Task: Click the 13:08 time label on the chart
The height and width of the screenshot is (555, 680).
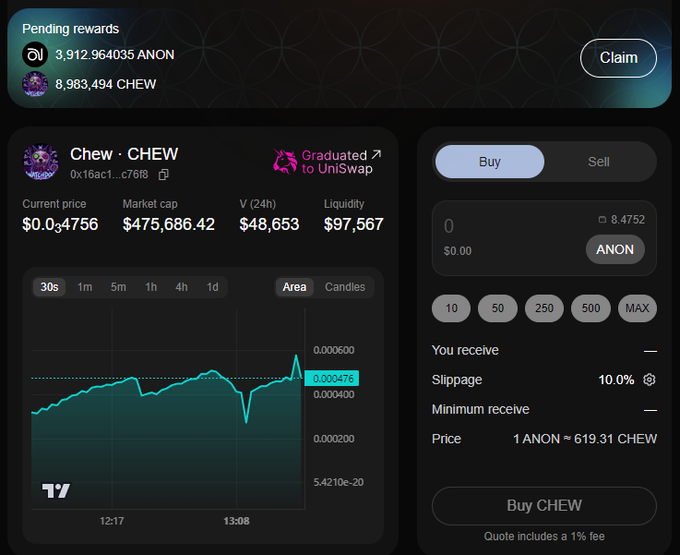Action: 236,521
